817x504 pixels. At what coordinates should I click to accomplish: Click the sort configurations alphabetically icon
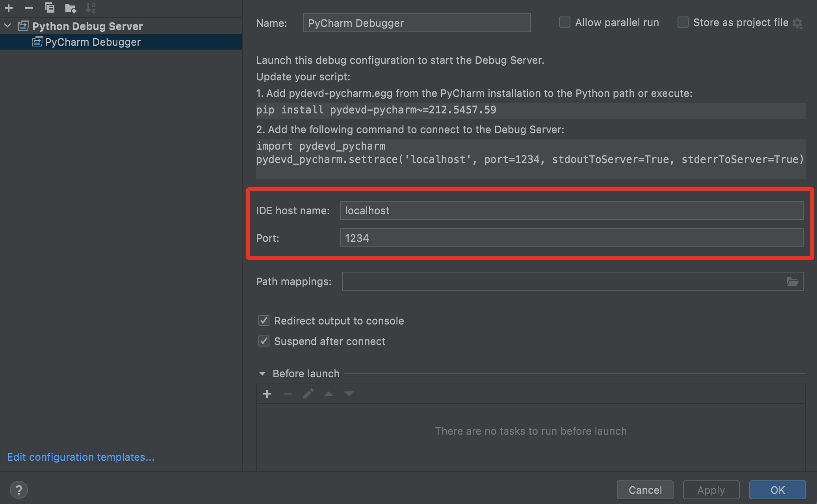tap(91, 7)
